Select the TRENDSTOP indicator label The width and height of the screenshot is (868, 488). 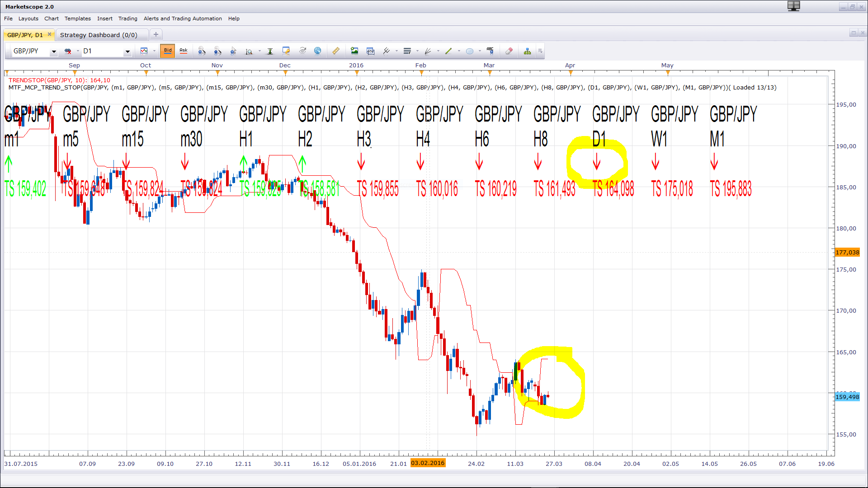pyautogui.click(x=59, y=80)
